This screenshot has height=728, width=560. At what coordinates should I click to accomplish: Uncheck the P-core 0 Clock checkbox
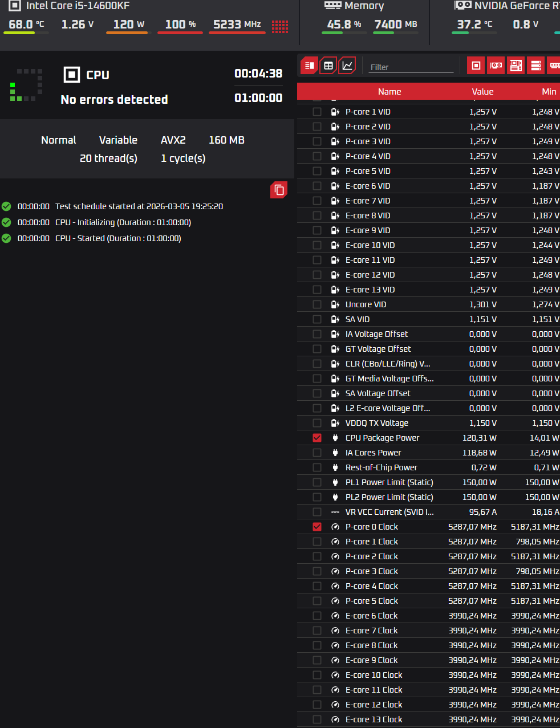tap(317, 527)
